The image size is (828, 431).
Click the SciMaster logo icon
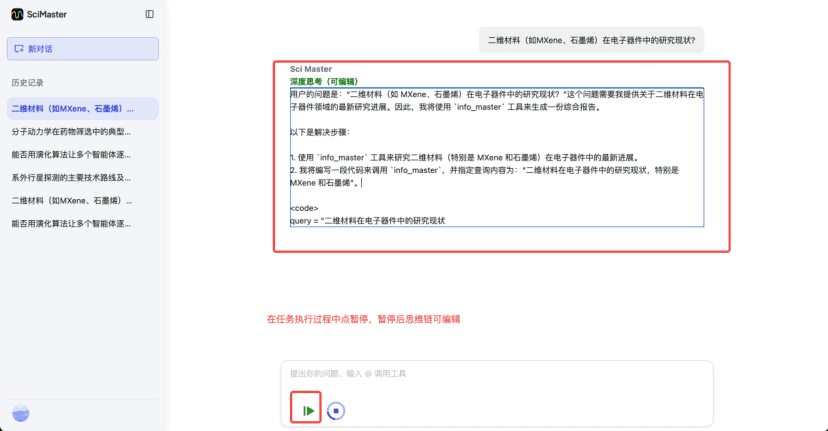click(x=17, y=14)
